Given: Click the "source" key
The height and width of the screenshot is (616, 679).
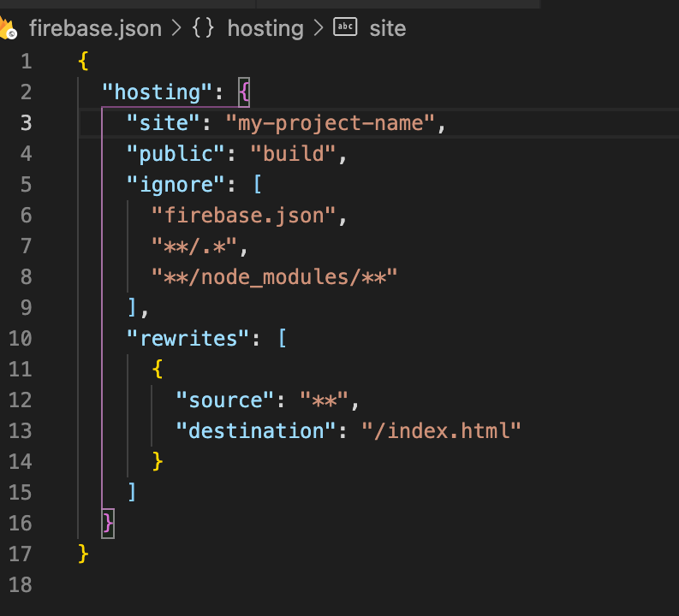Looking at the screenshot, I should [x=224, y=400].
